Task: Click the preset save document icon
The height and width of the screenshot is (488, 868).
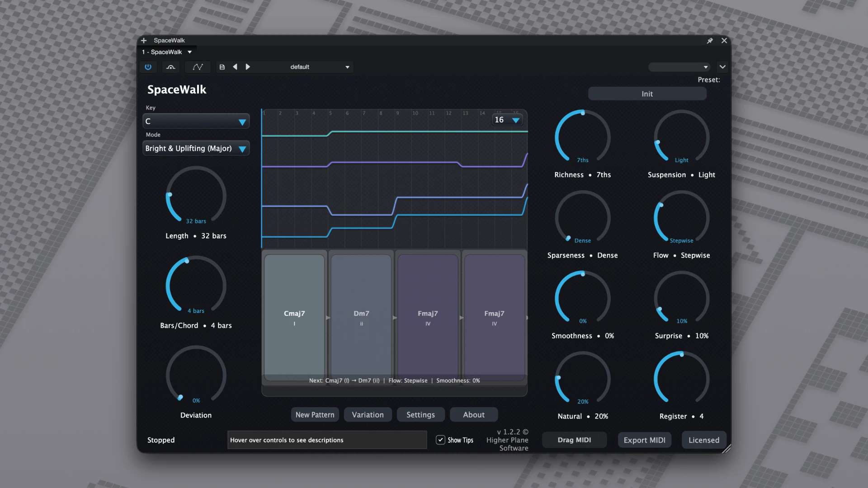Action: point(222,67)
